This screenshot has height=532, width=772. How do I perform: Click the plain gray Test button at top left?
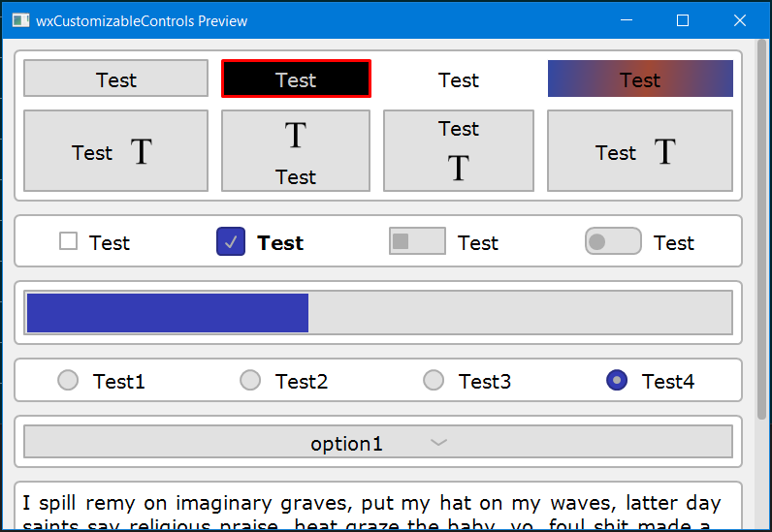(x=115, y=79)
